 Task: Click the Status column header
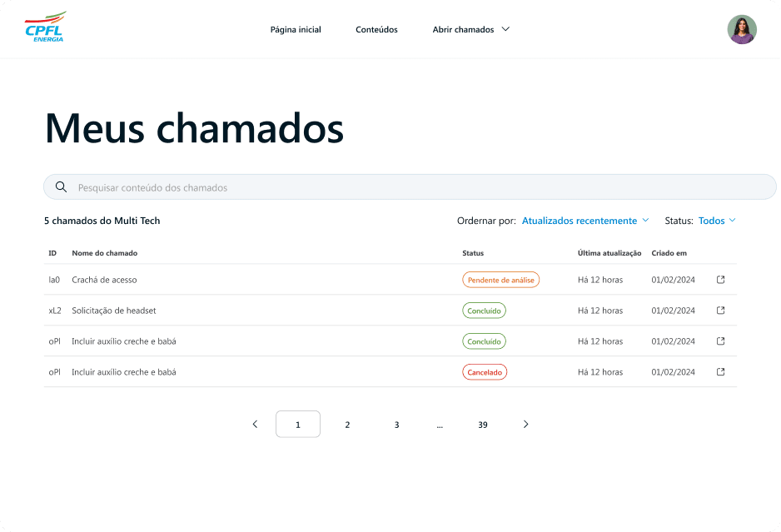473,253
